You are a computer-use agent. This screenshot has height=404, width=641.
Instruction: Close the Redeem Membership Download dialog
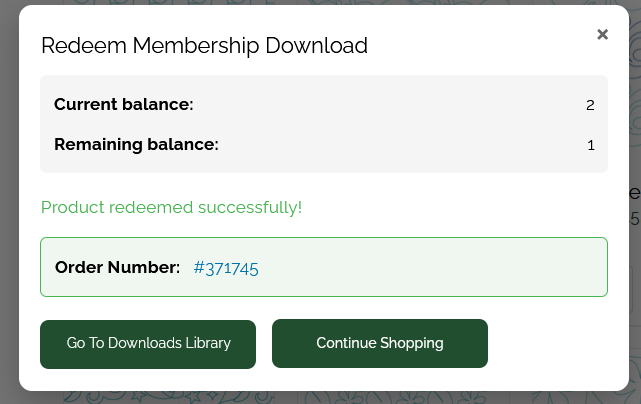coord(602,34)
